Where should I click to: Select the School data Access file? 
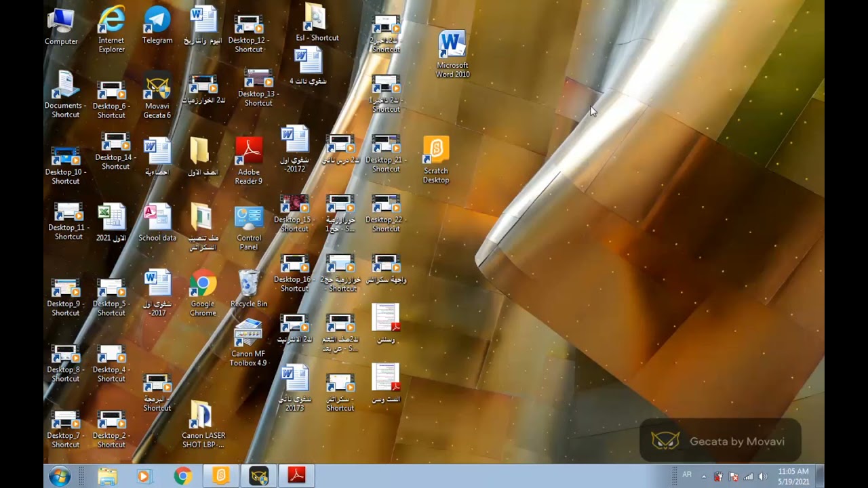(x=157, y=222)
